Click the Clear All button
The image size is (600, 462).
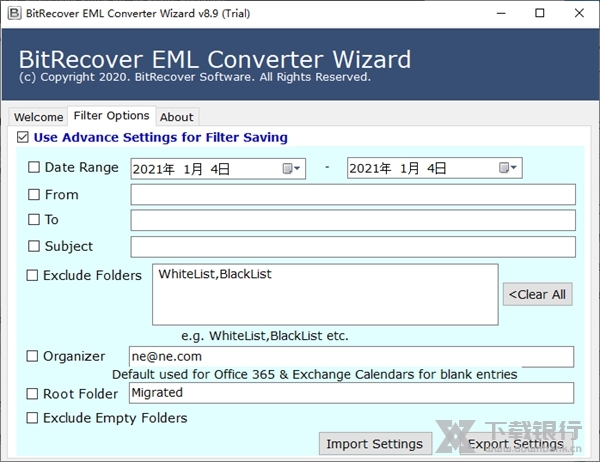537,294
